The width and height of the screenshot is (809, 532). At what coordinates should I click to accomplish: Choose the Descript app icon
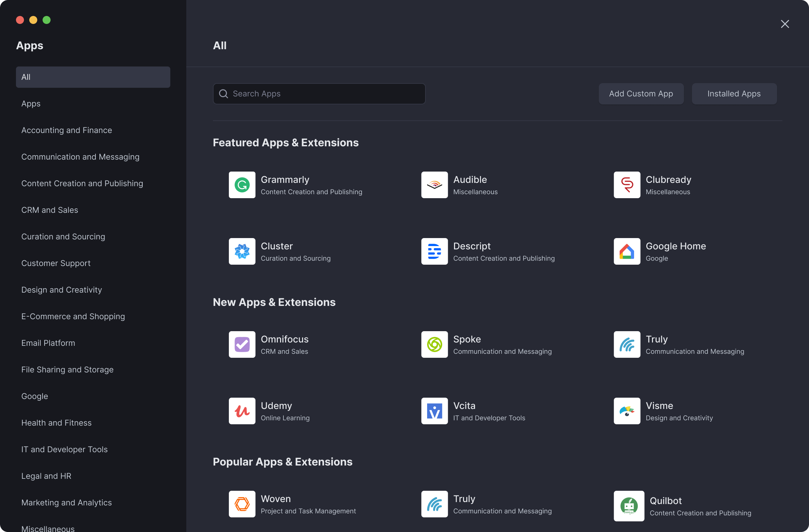(x=434, y=251)
